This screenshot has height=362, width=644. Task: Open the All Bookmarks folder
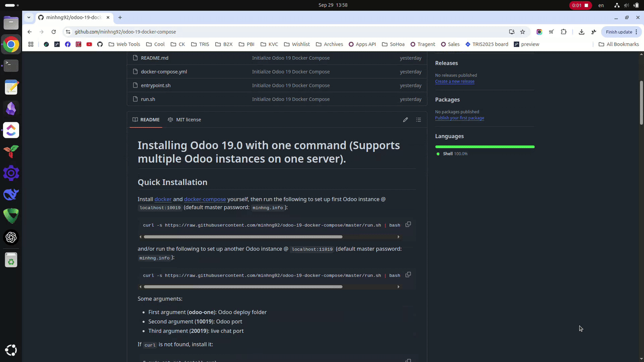coord(619,44)
